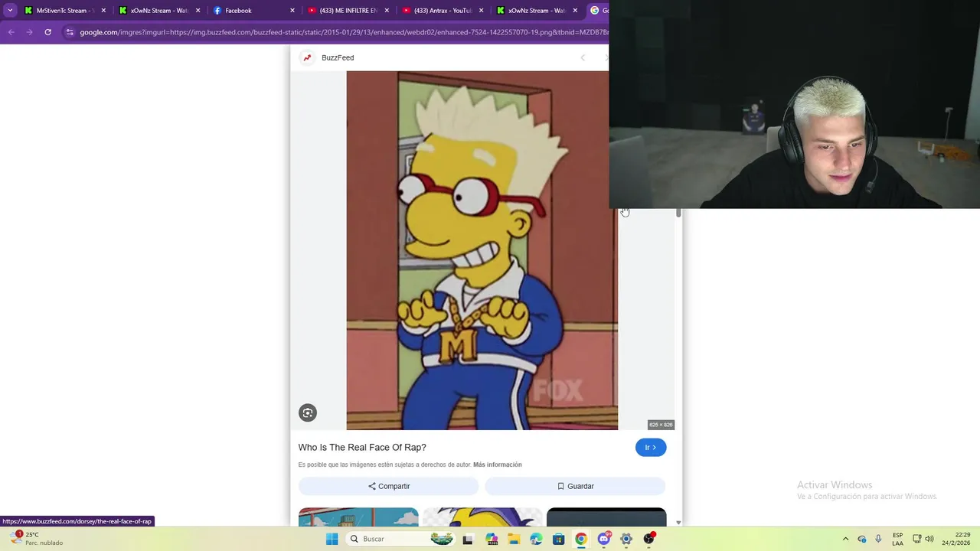Open Microsoft Edge from the taskbar
The width and height of the screenshot is (980, 551).
pos(536,539)
